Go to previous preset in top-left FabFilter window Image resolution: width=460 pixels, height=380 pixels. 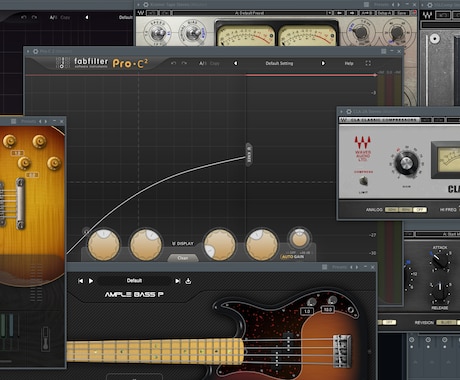point(87,17)
